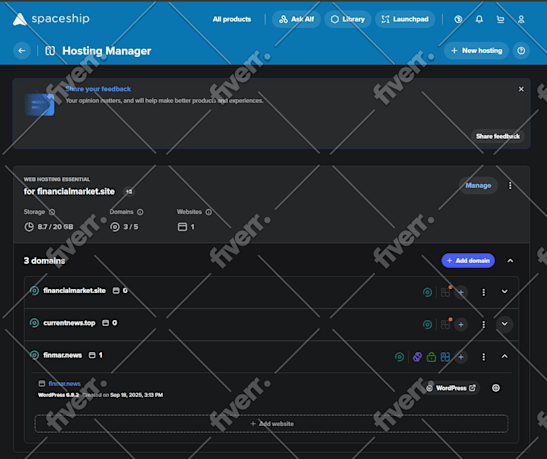This screenshot has height=459, width=547.
Task: Click the Add domain button
Action: 468,261
